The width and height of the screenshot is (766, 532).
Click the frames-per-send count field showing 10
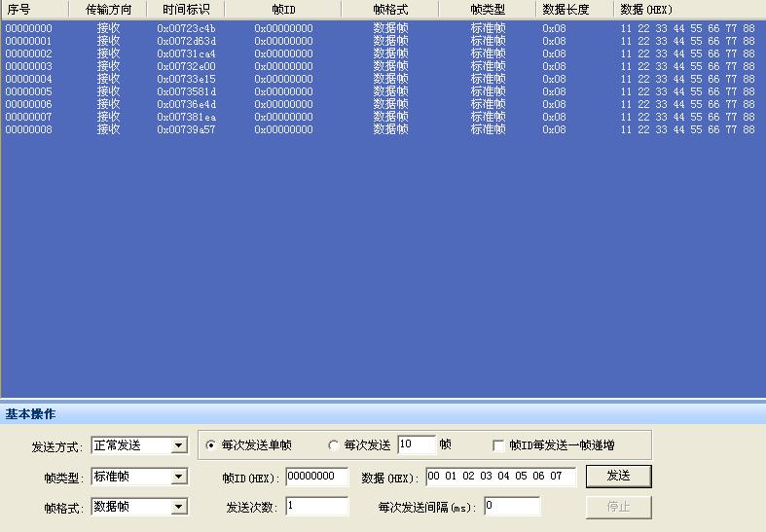417,444
